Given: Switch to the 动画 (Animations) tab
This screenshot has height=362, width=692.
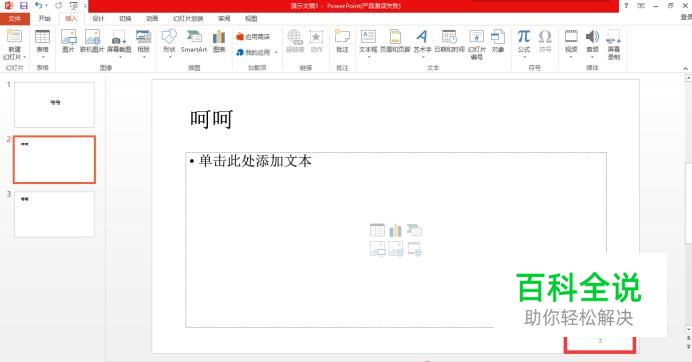Looking at the screenshot, I should (x=152, y=19).
